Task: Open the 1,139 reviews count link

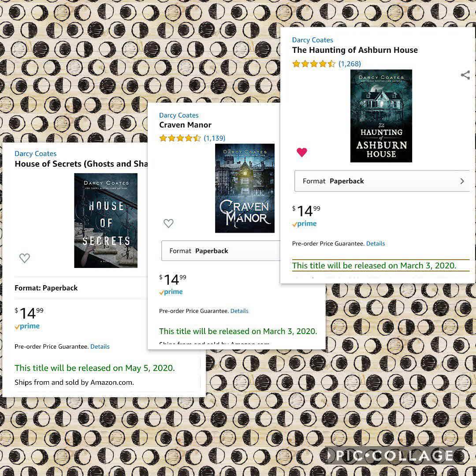Action: coord(215,138)
